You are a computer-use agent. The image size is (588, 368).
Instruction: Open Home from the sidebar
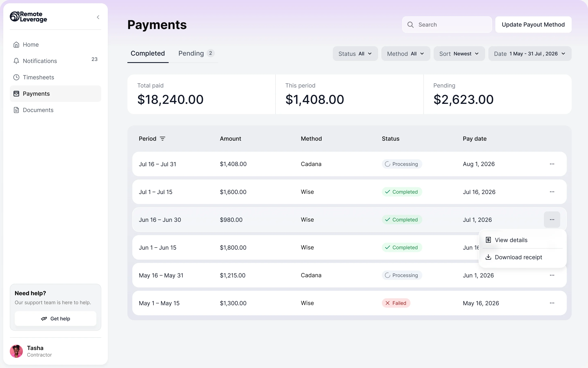pos(55,45)
